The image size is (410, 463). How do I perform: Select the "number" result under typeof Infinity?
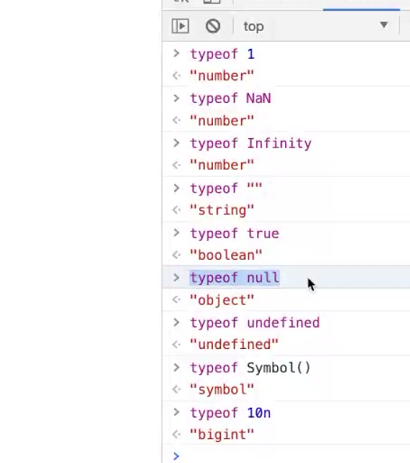pyautogui.click(x=222, y=165)
